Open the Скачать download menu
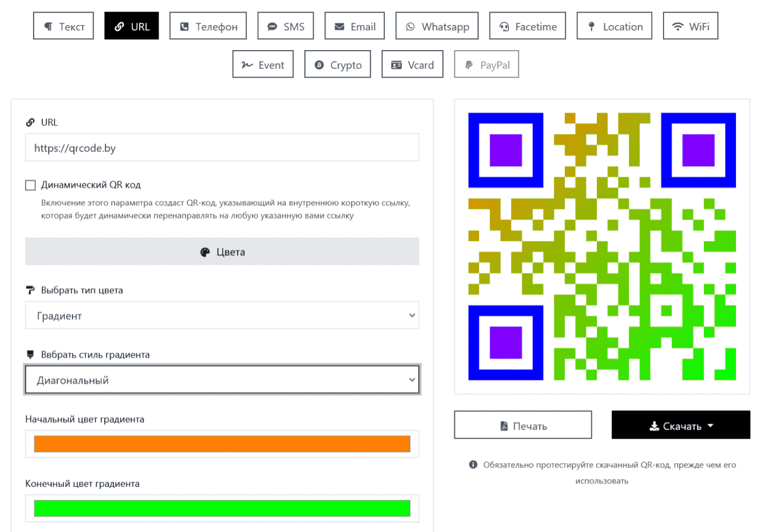Image resolution: width=761 pixels, height=532 pixels. (x=681, y=425)
